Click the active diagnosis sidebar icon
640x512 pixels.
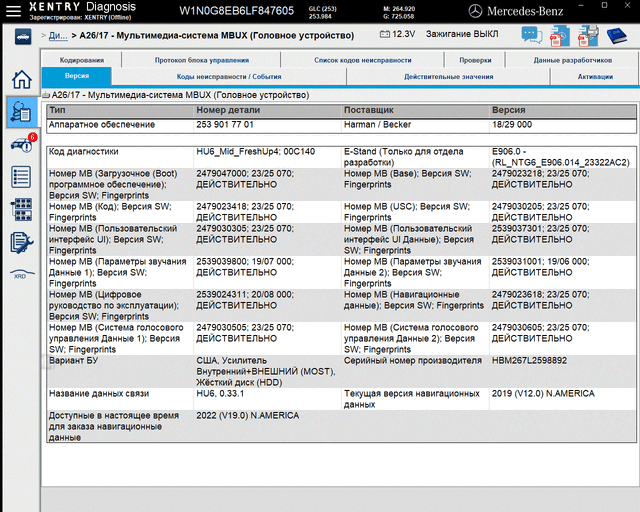coord(20,112)
